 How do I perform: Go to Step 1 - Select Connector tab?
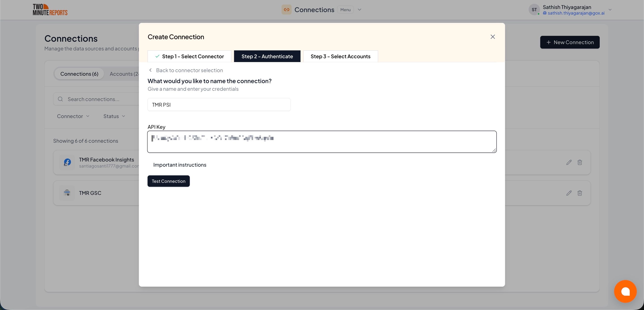tap(189, 56)
